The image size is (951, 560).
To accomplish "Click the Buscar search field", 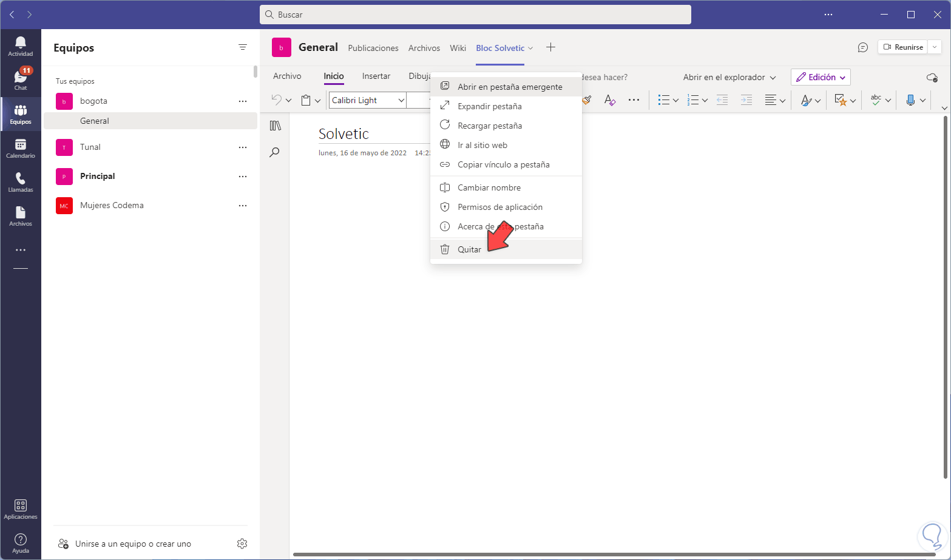I will [x=475, y=15].
